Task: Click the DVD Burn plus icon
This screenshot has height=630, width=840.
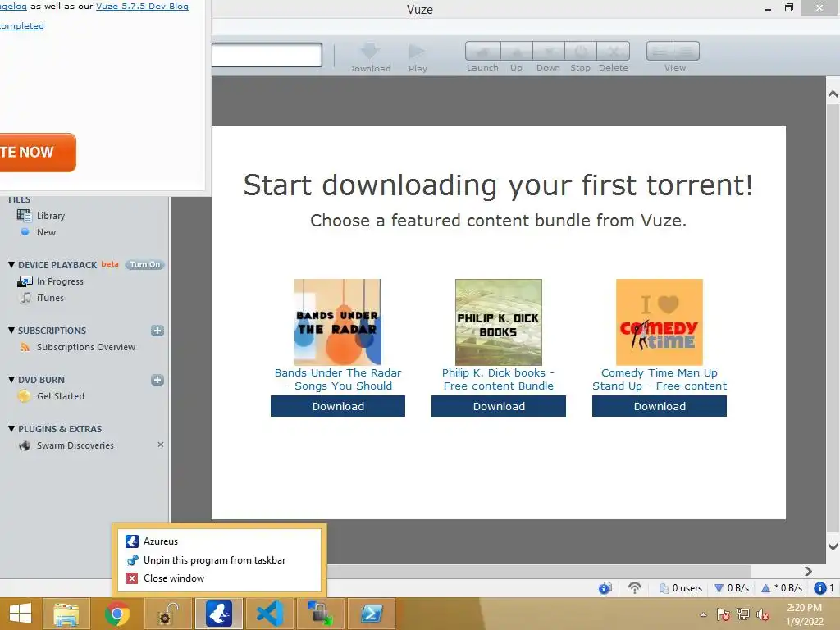Action: pyautogui.click(x=157, y=380)
